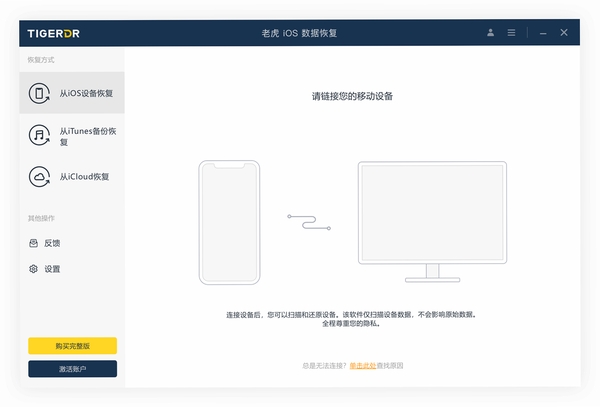The image size is (600, 407).
Task: Select the iTunes backup music note icon
Action: tap(39, 135)
